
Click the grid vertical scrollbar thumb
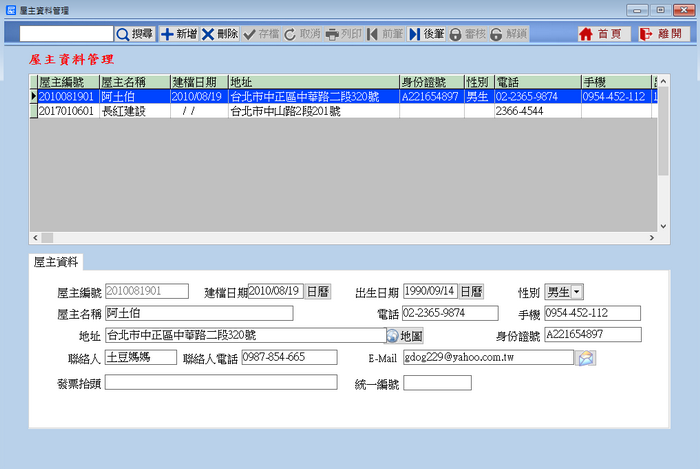pyautogui.click(x=663, y=131)
